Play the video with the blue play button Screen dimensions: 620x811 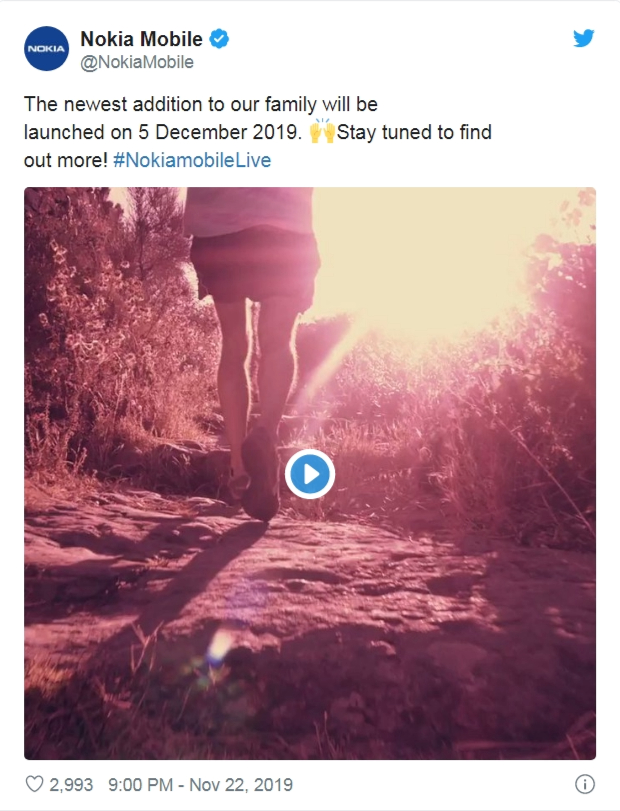tap(310, 474)
